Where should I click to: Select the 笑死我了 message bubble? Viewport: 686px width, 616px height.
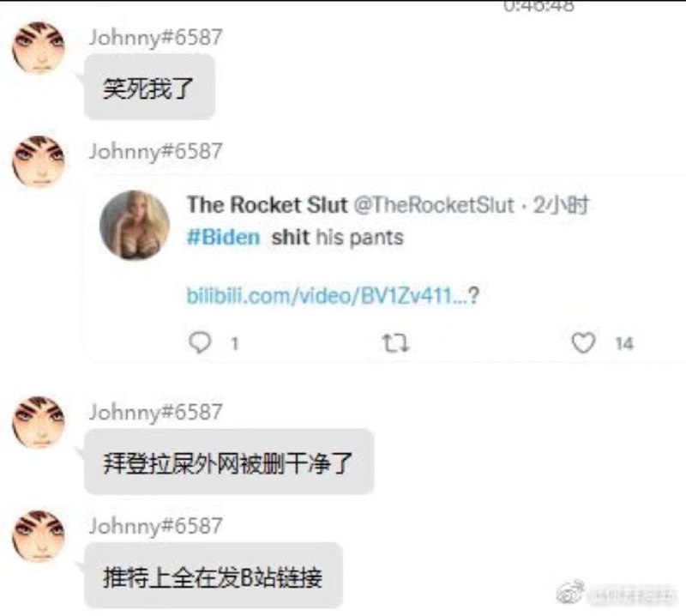pyautogui.click(x=149, y=88)
